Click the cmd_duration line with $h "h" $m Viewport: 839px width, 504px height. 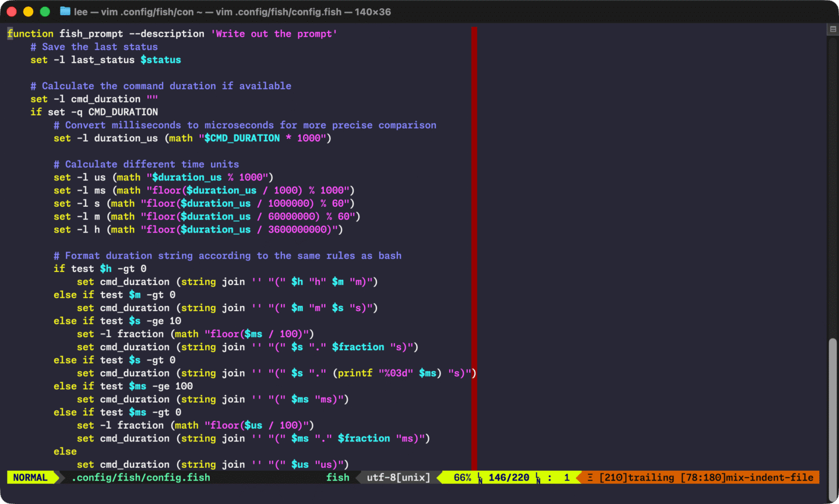click(x=227, y=282)
